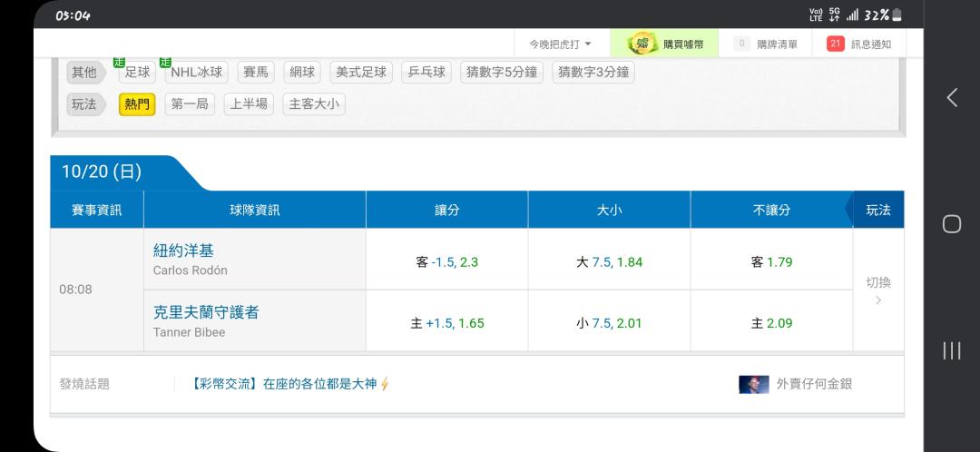
Task: Click the 玩法 filter label
Action: coord(85,104)
